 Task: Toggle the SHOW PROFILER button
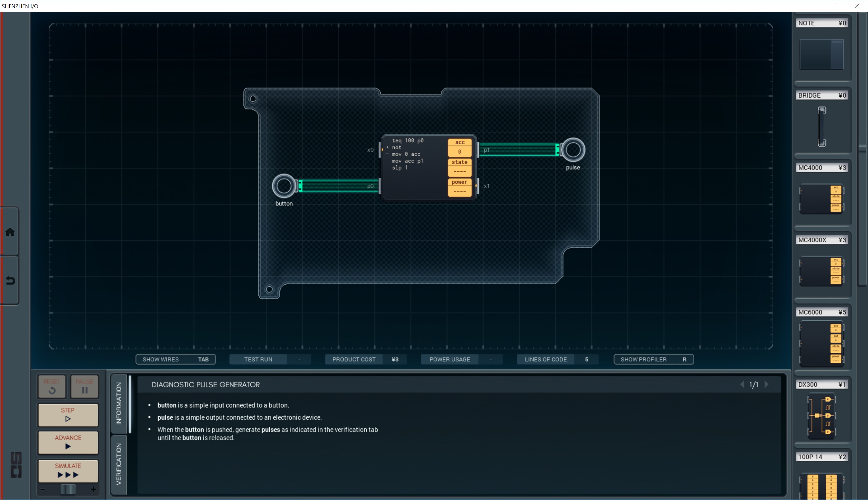(653, 359)
